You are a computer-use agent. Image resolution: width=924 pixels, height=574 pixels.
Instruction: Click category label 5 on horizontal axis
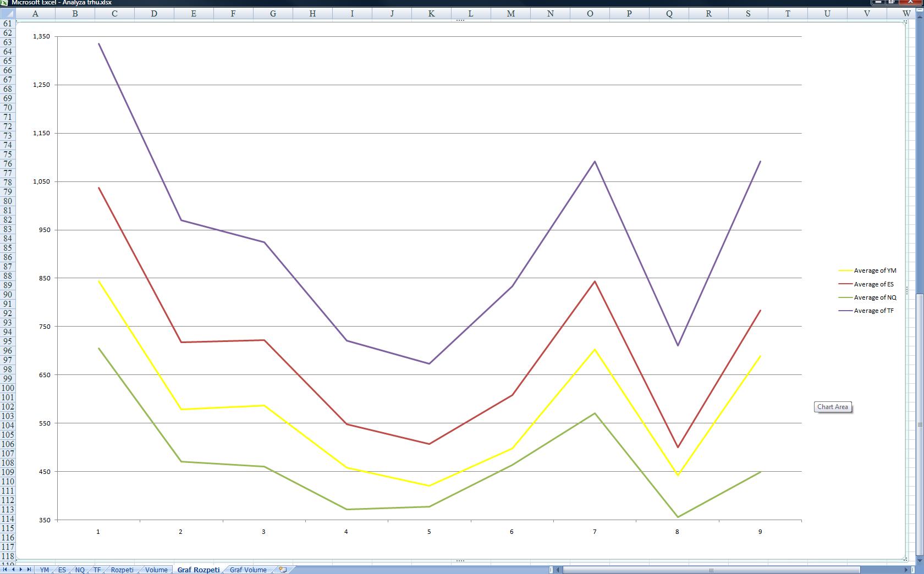point(429,532)
